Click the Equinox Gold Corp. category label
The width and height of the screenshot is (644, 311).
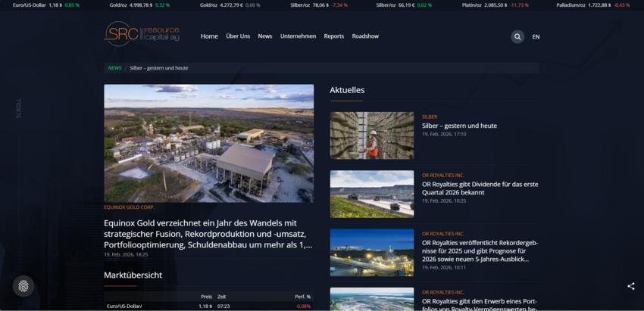click(129, 207)
